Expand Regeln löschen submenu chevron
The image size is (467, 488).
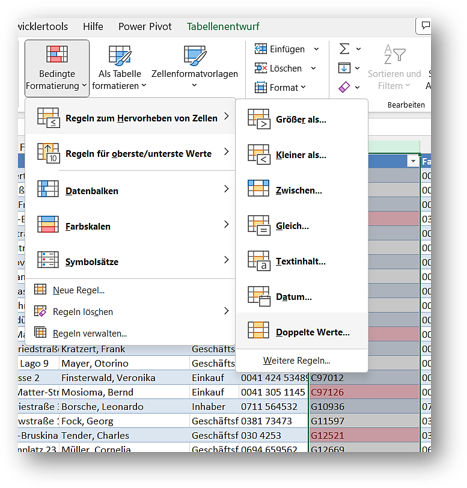226,311
